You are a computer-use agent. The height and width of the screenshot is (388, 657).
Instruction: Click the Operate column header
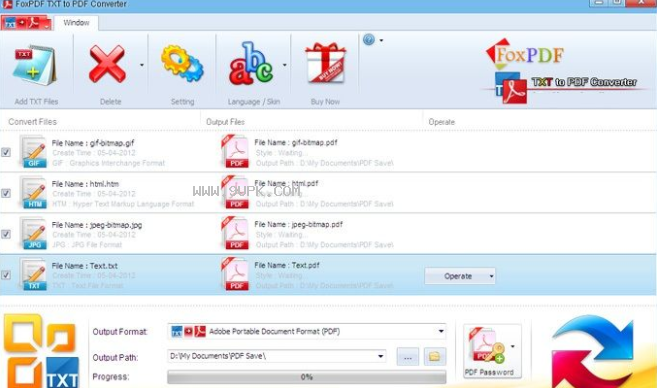tap(442, 122)
